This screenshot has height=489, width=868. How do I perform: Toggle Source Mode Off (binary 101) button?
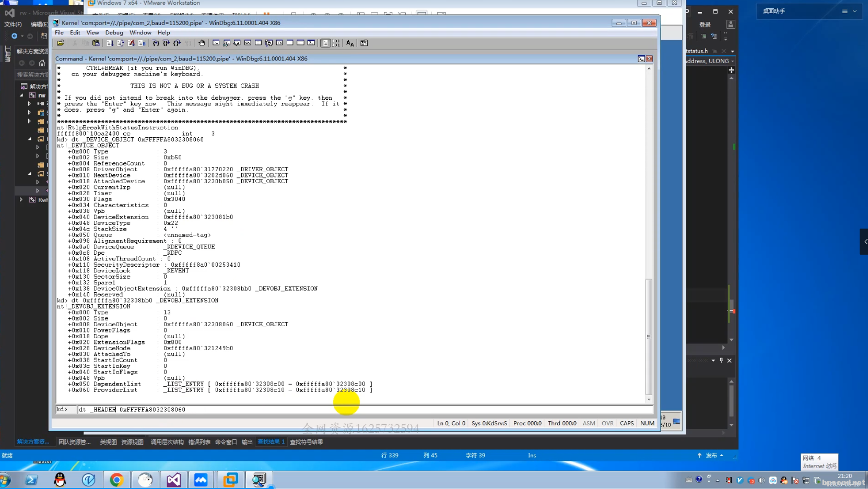pyautogui.click(x=336, y=43)
